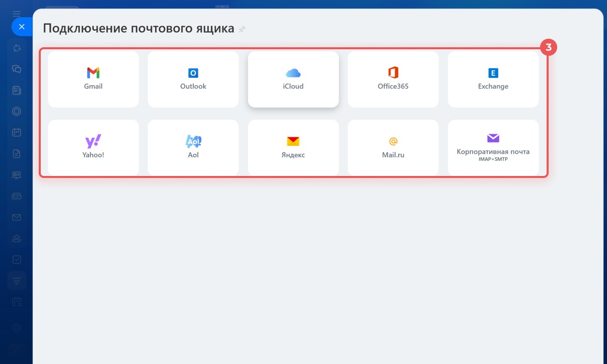Choose Корпоративная почта IMAP+SMTP
Viewport: 607px width, 364px height.
click(x=493, y=148)
